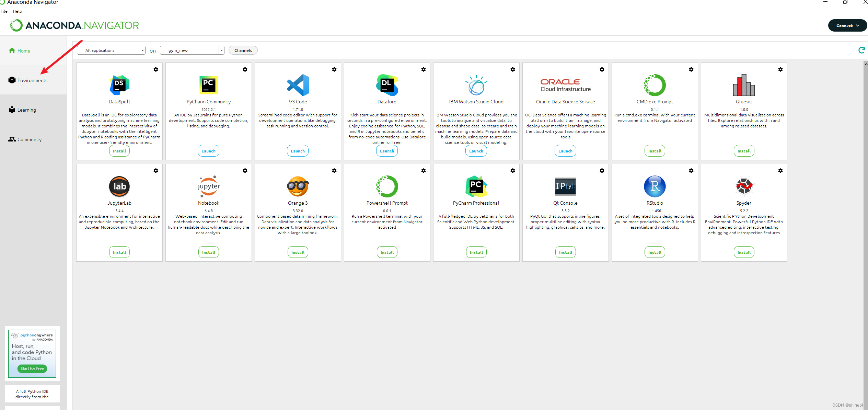Viewport: 868px width, 410px height.
Task: Click the Channels button
Action: tap(243, 50)
